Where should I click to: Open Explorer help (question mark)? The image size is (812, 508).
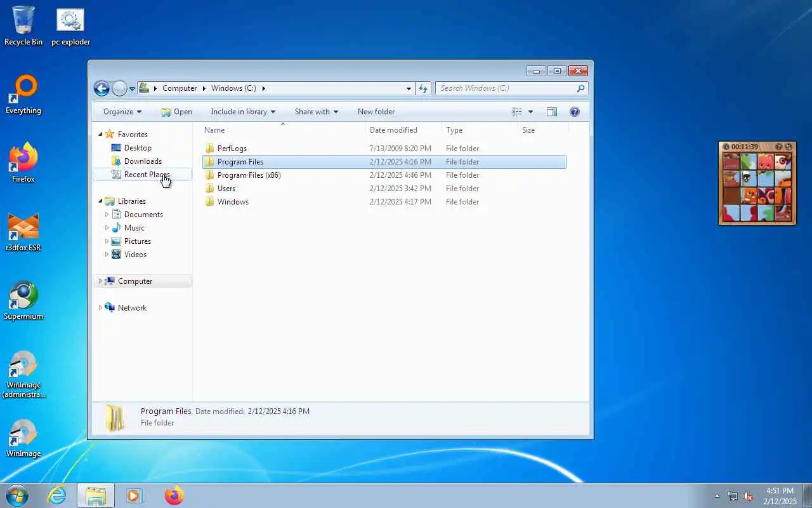click(575, 112)
